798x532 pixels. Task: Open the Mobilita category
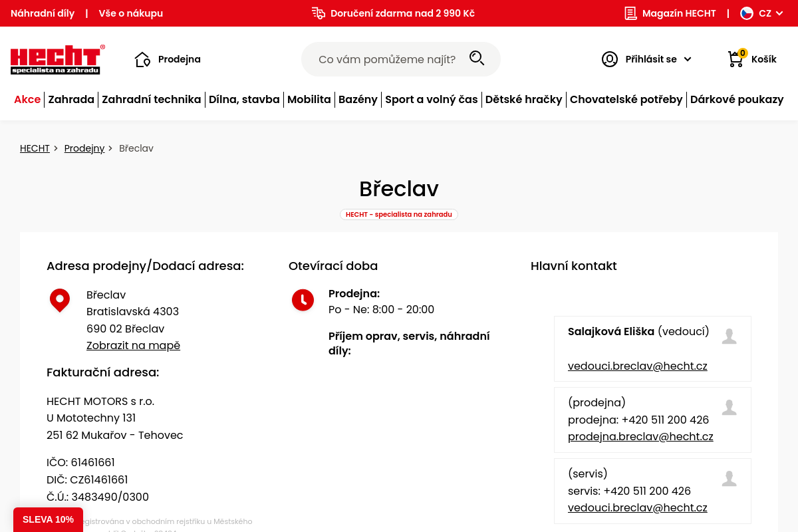coord(309,100)
